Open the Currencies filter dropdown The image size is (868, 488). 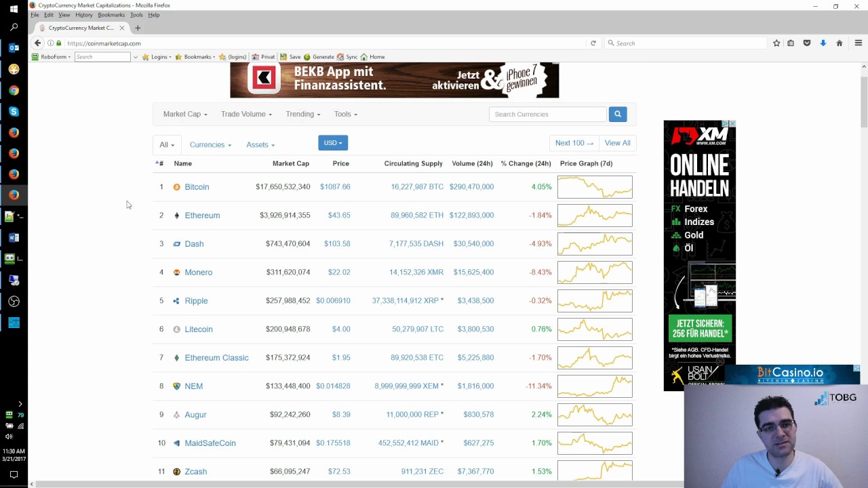coord(210,144)
